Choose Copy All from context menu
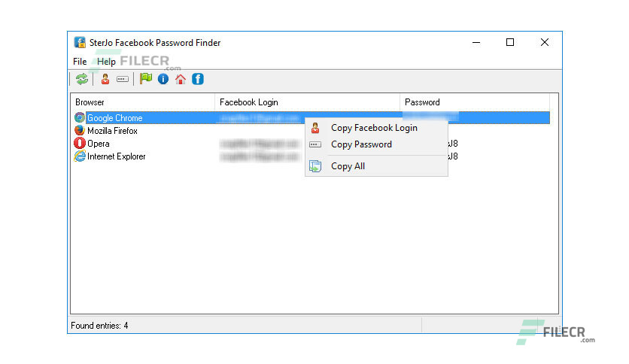Viewport: 629px width, 364px height. coord(376,166)
